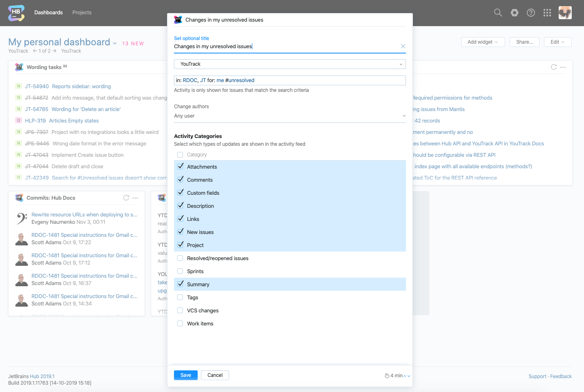The image size is (584, 392).
Task: Uncheck the Summary category checkbox
Action: point(181,284)
